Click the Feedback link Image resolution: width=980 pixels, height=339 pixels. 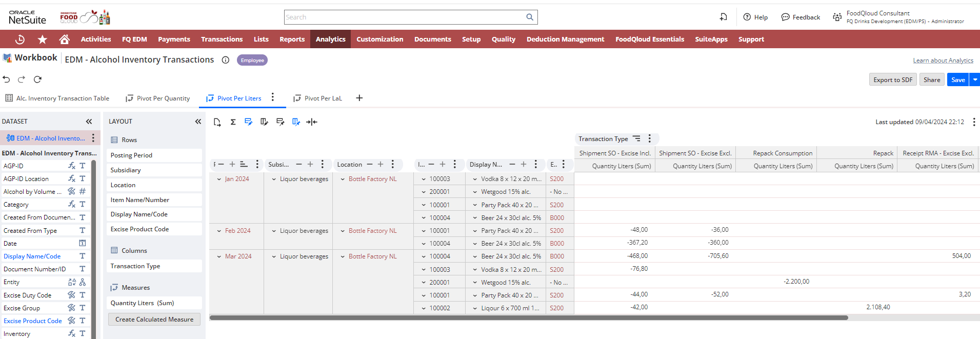801,17
